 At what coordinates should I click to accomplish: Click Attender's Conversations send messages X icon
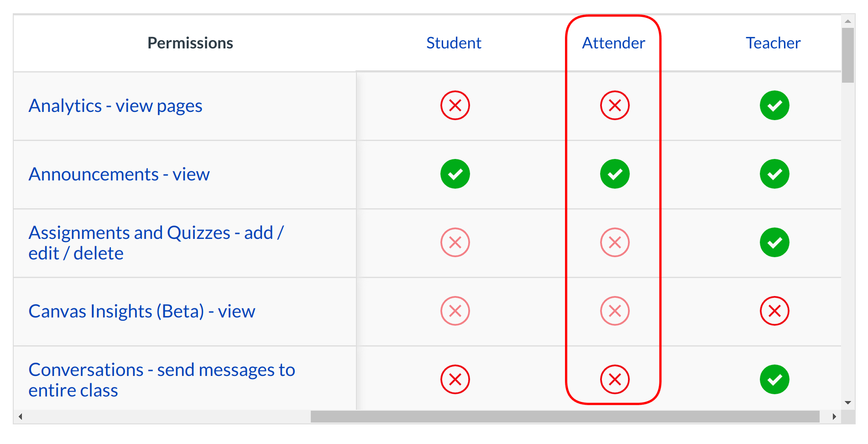pos(615,380)
